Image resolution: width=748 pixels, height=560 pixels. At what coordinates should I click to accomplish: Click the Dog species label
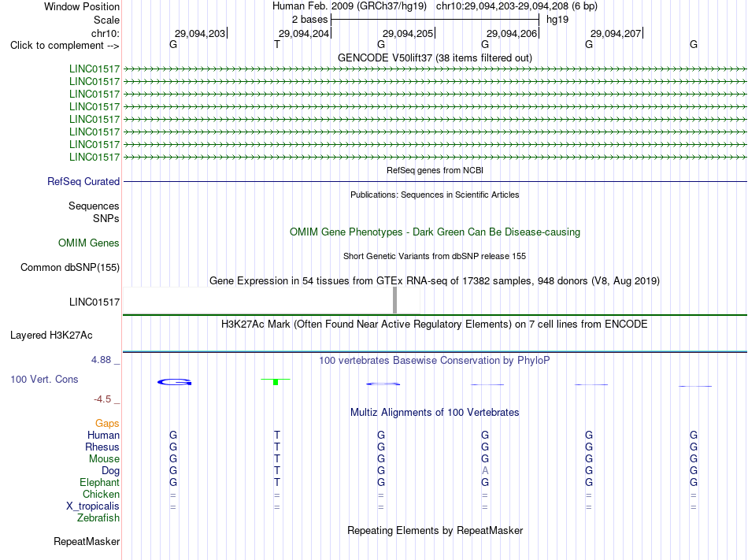pos(110,471)
